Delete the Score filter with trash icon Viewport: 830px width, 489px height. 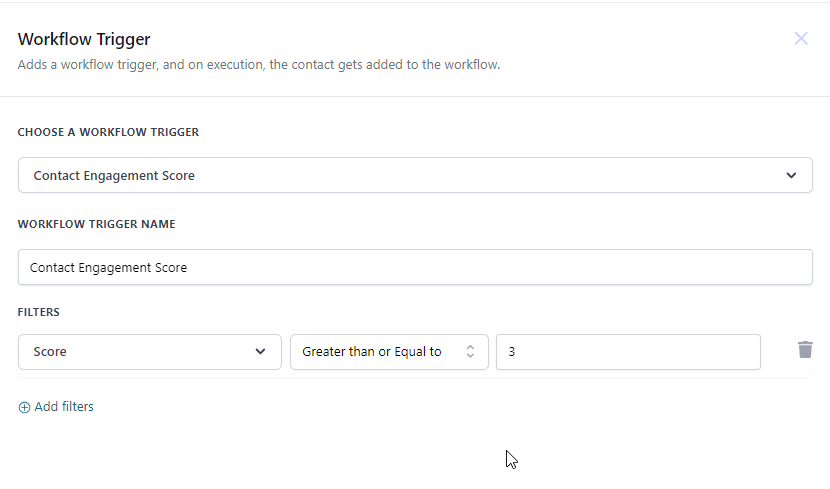805,350
